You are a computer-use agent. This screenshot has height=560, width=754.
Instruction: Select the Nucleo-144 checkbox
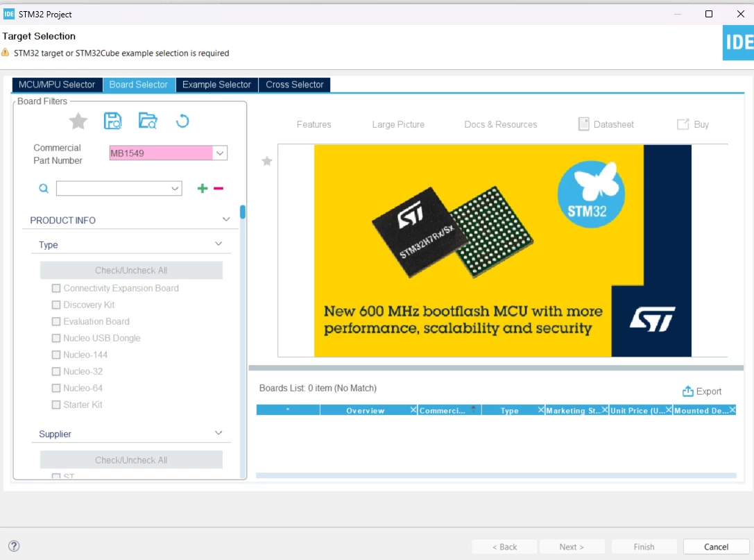coord(56,355)
